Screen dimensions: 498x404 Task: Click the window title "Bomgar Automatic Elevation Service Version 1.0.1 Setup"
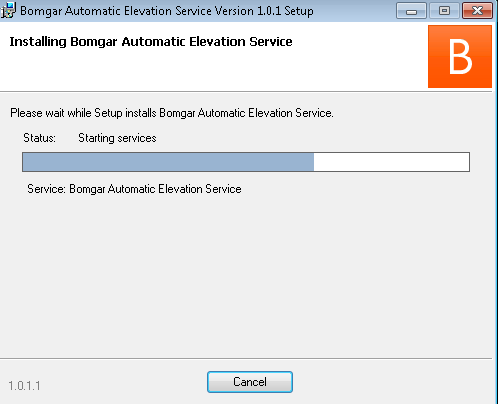167,11
